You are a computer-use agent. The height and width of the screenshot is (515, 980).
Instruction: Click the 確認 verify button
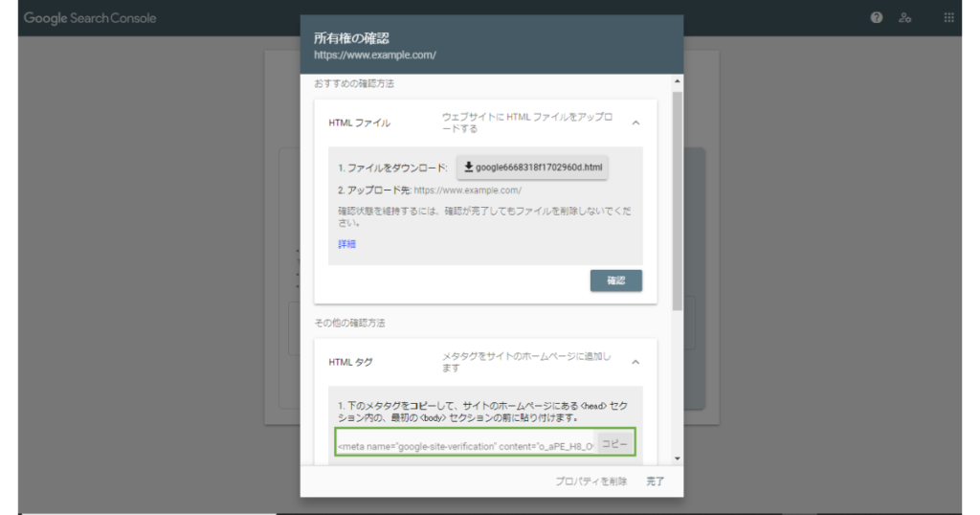click(x=615, y=280)
